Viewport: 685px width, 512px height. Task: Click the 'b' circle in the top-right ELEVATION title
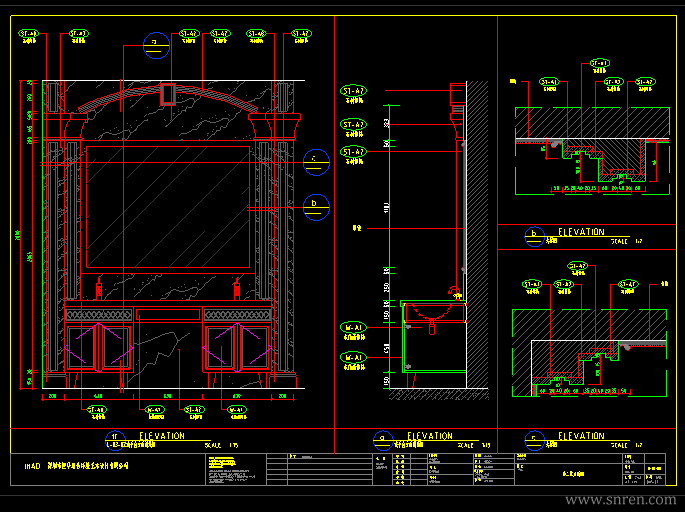(x=534, y=236)
